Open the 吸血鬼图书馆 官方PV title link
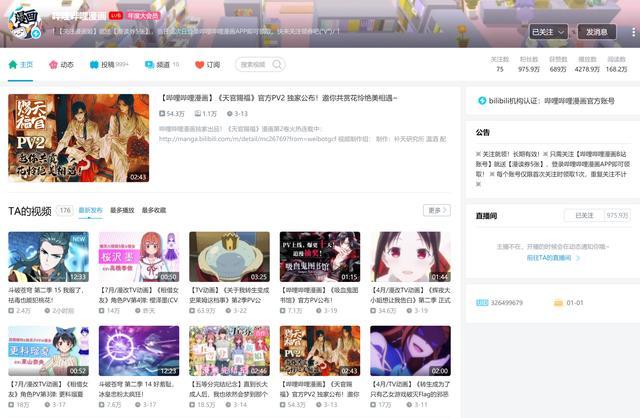The height and width of the screenshot is (418, 640). [x=319, y=295]
